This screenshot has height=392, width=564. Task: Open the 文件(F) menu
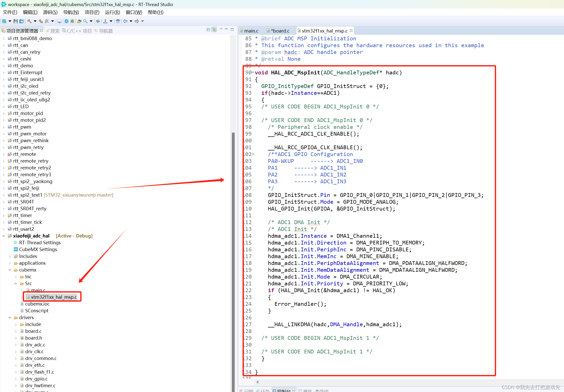[x=10, y=12]
